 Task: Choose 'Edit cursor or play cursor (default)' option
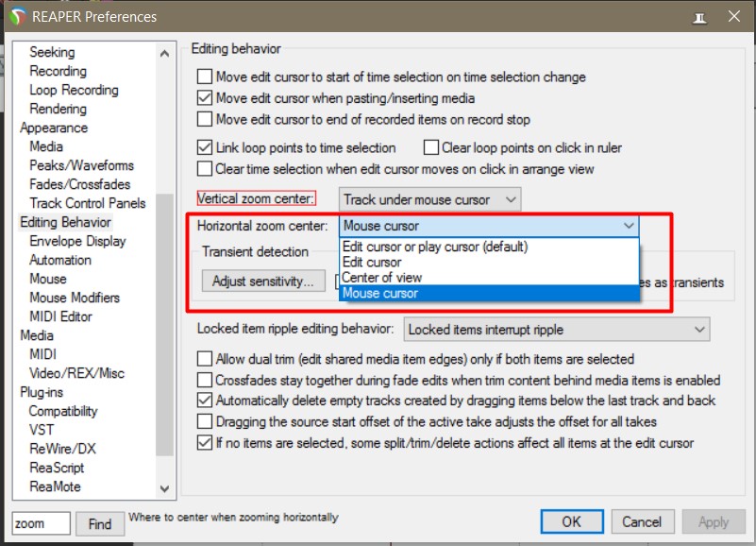(x=490, y=247)
